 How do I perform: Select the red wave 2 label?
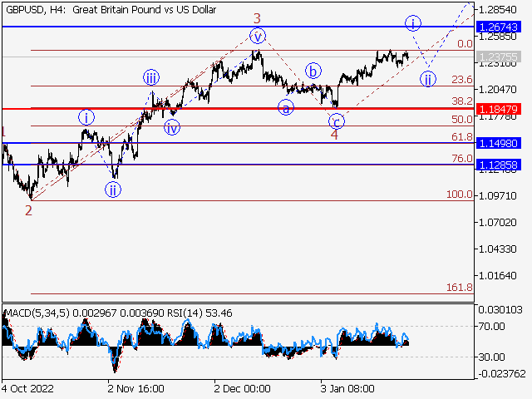(x=28, y=210)
